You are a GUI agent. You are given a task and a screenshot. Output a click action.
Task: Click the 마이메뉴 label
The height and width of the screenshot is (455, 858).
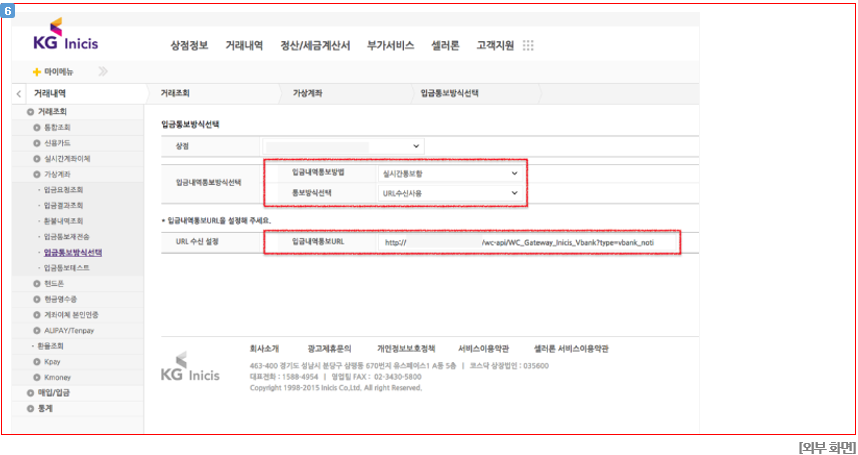[59, 72]
